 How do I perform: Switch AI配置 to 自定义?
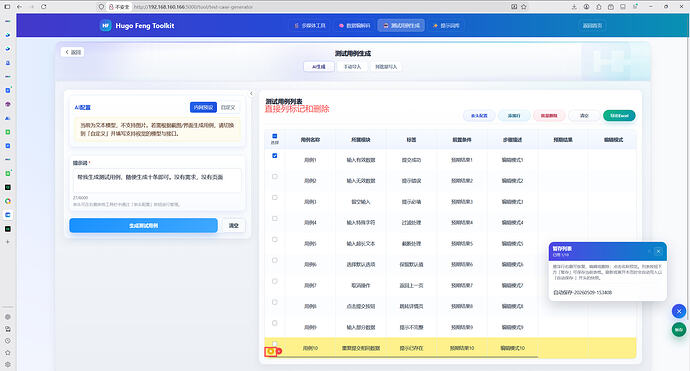tap(228, 107)
